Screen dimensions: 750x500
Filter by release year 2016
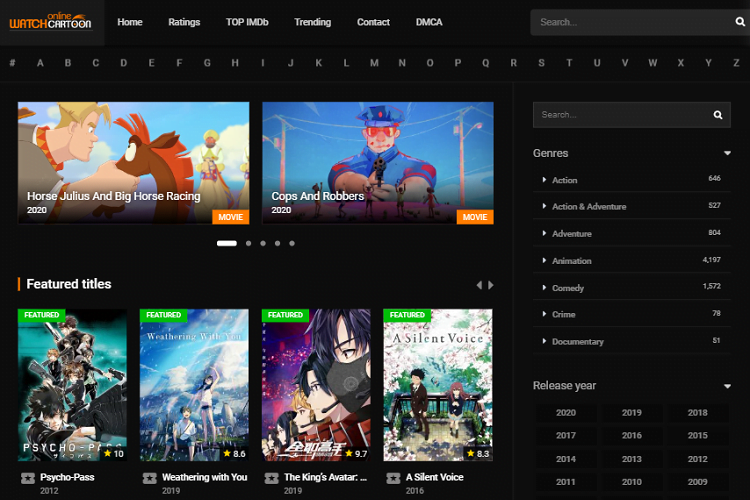(x=632, y=435)
